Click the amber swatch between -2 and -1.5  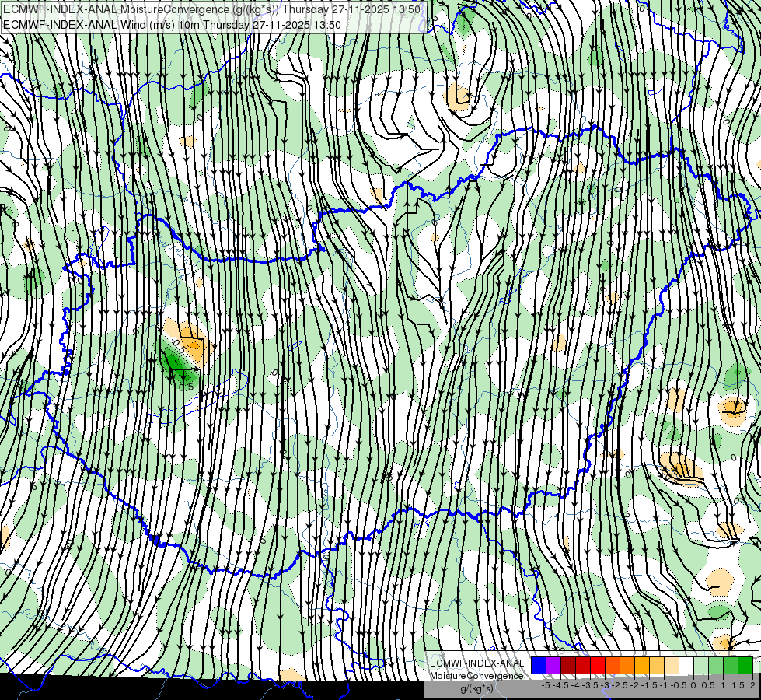click(642, 665)
